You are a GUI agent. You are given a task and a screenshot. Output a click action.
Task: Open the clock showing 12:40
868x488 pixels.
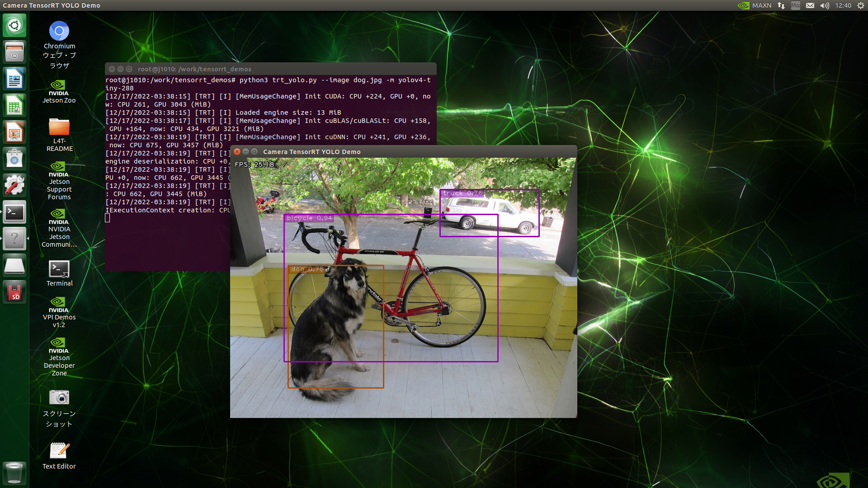(x=843, y=5)
